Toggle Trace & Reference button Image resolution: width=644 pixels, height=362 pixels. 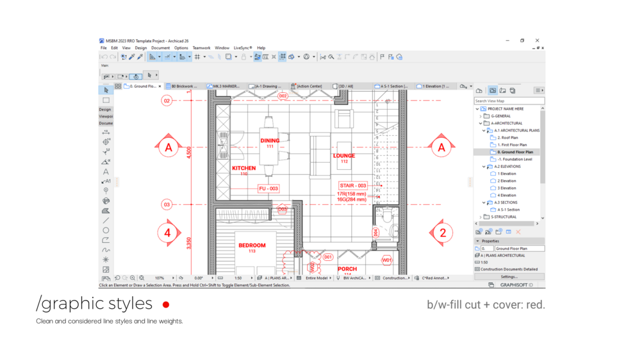228,57
